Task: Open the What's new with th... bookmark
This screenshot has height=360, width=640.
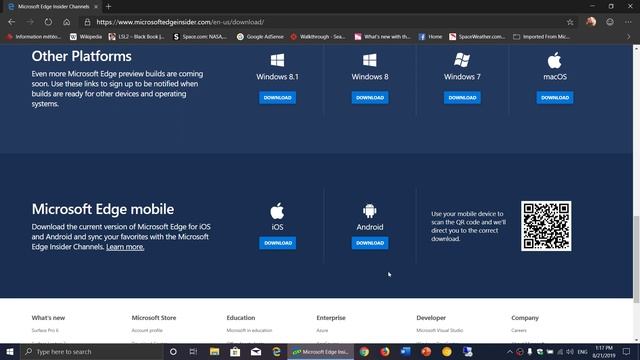Action: [x=382, y=37]
